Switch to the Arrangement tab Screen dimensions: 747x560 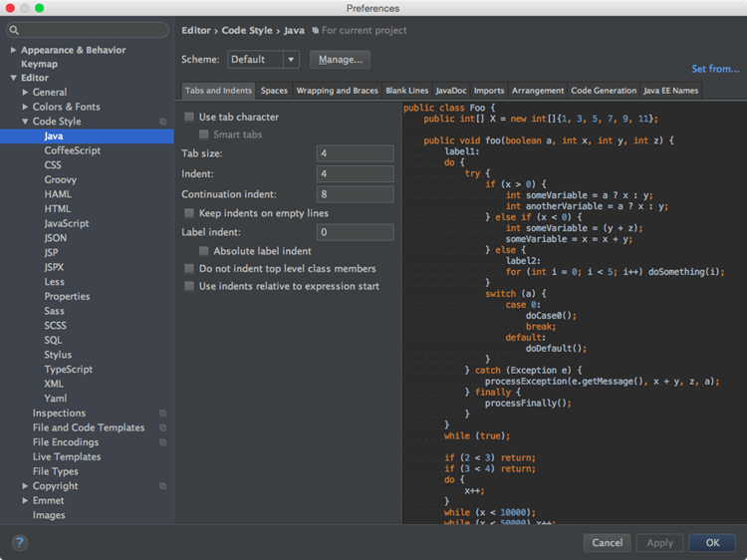[x=538, y=91]
